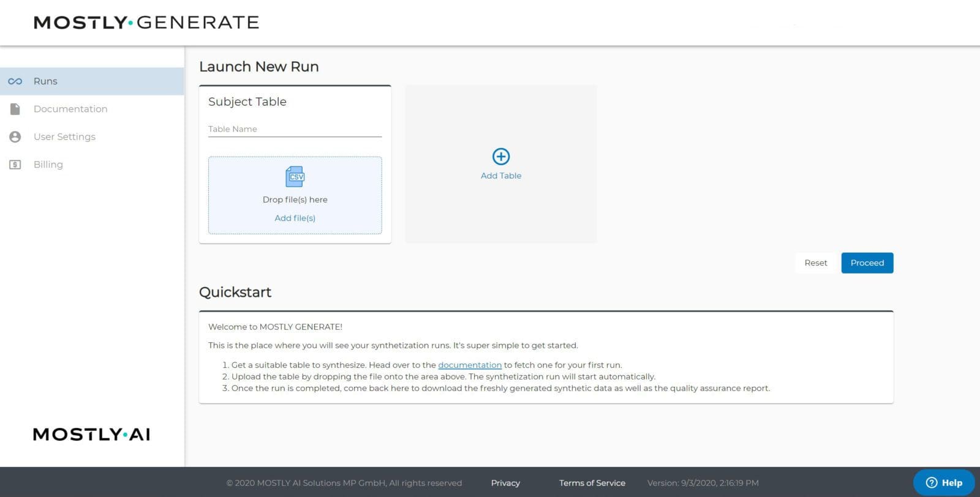The height and width of the screenshot is (497, 980).
Task: Open User Settings in the sidebar
Action: pyautogui.click(x=92, y=136)
